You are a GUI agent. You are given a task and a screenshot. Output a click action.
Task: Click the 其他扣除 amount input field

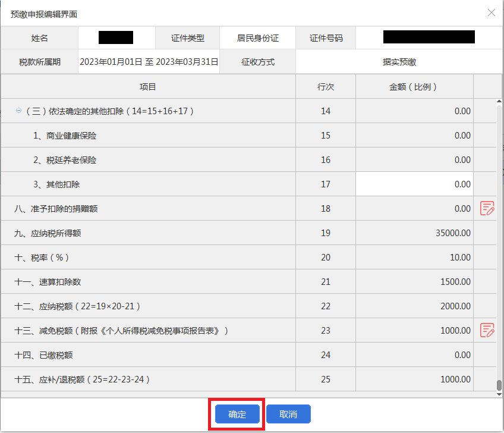click(x=414, y=184)
